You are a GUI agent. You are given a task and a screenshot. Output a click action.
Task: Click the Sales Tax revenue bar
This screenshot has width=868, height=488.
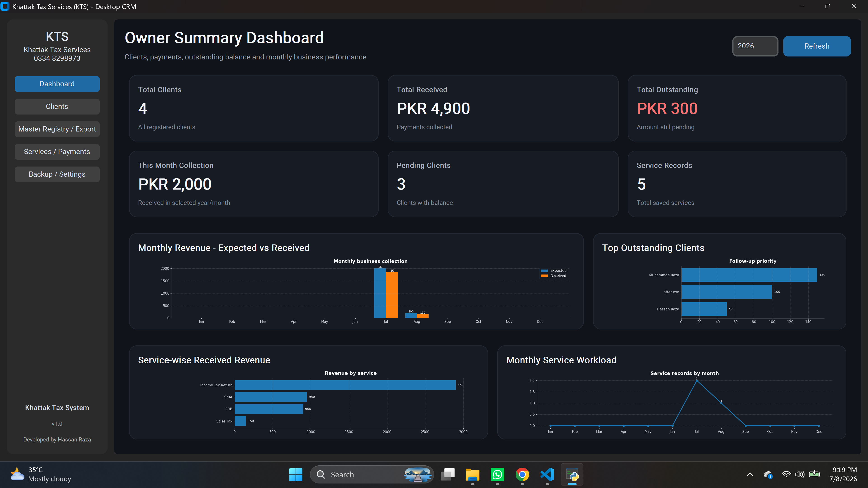coord(240,421)
